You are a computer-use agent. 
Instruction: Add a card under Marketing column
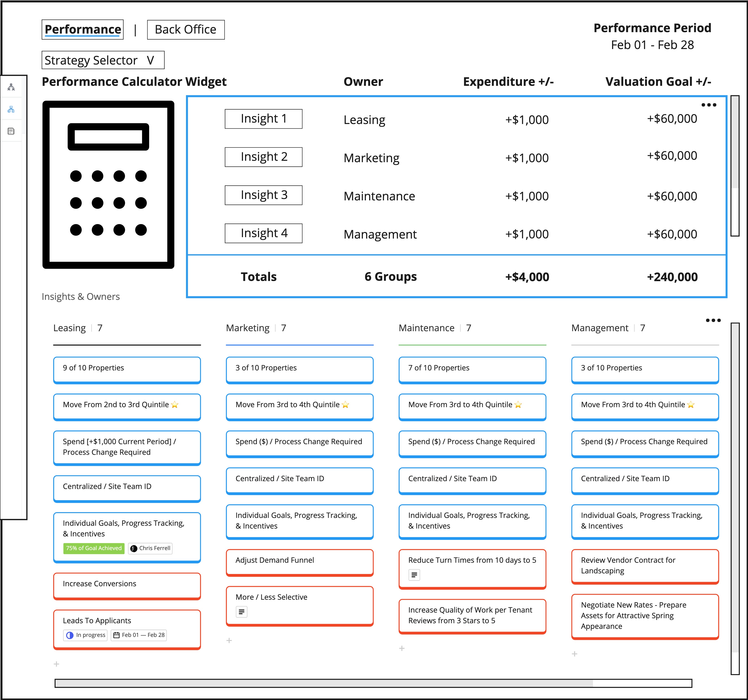(x=229, y=640)
